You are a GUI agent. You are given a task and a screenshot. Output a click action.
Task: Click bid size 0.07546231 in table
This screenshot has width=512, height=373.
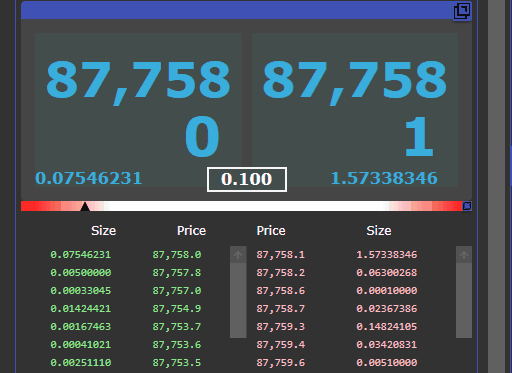[81, 255]
